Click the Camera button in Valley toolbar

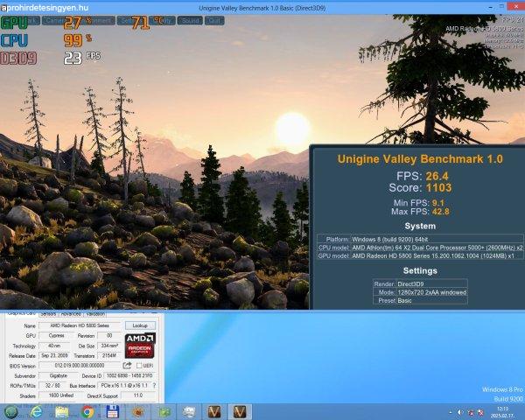coord(56,20)
